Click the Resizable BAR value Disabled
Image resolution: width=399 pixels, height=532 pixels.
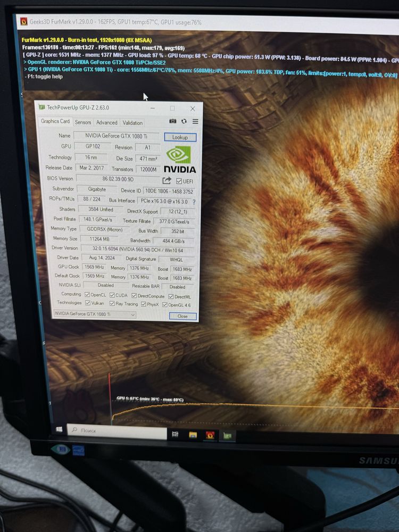177,287
